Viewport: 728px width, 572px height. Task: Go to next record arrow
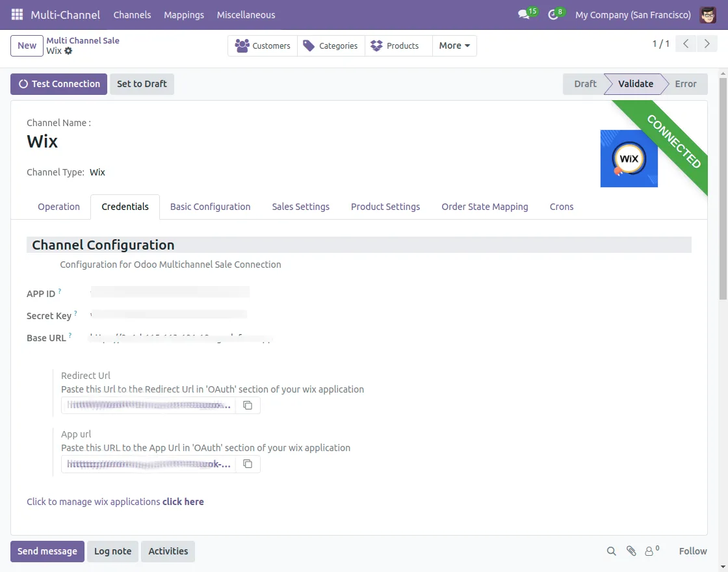click(x=707, y=44)
